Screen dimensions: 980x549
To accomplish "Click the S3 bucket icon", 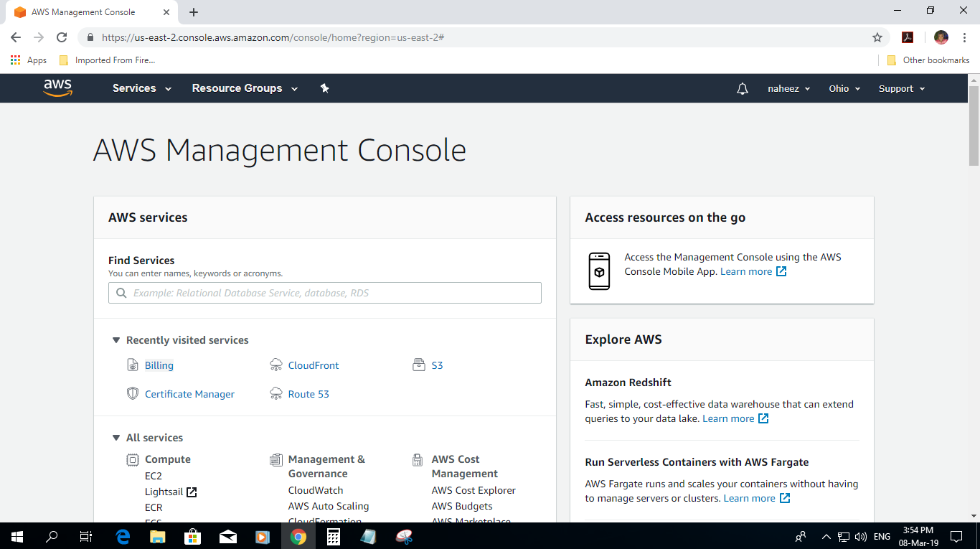I will point(419,365).
